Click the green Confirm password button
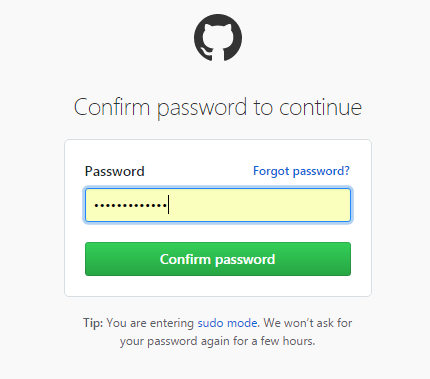430x379 pixels. (218, 259)
